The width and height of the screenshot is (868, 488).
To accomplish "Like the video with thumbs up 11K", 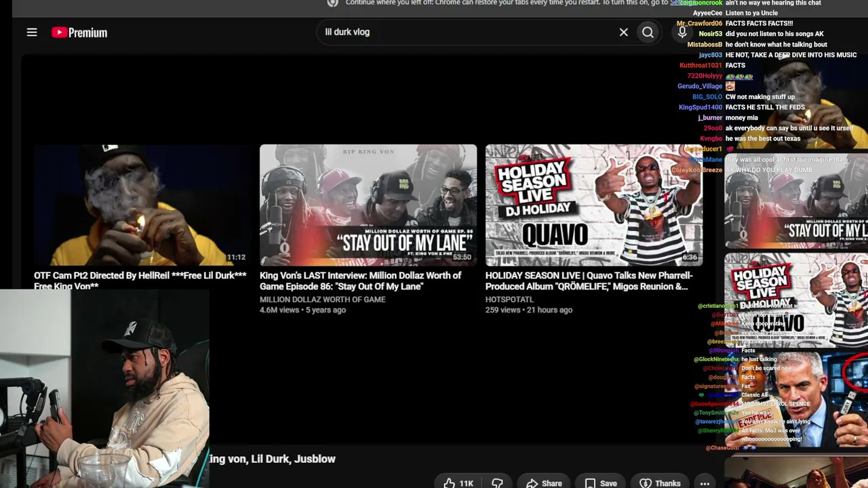I will [x=458, y=483].
